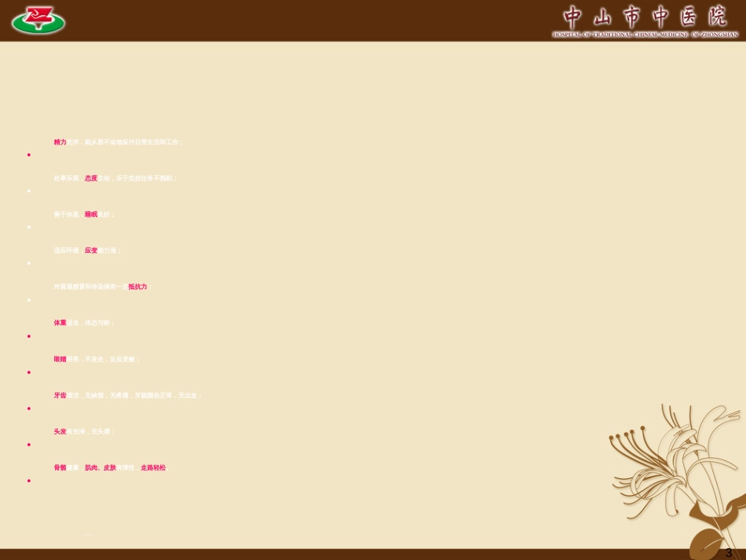
Task: Click the pink bullet below the 体重 line
Action: tap(29, 336)
